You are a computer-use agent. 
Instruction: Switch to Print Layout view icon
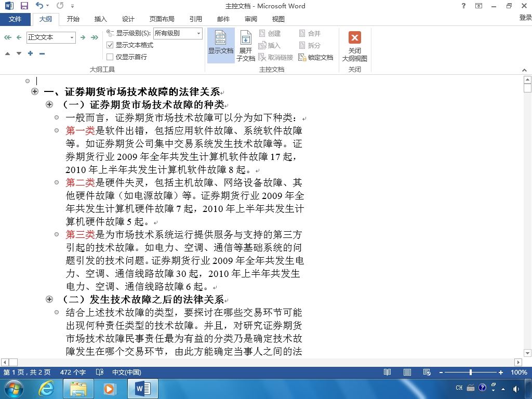(407, 372)
